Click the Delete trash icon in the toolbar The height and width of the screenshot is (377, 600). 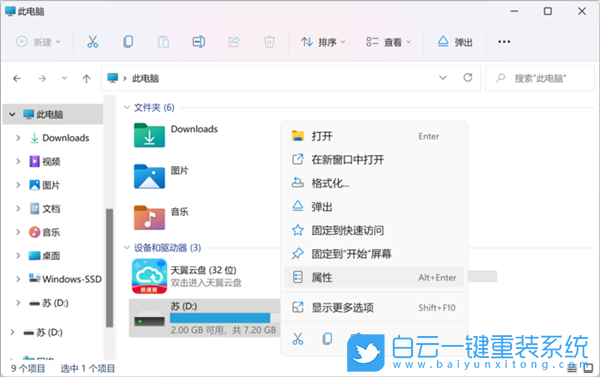[x=269, y=41]
